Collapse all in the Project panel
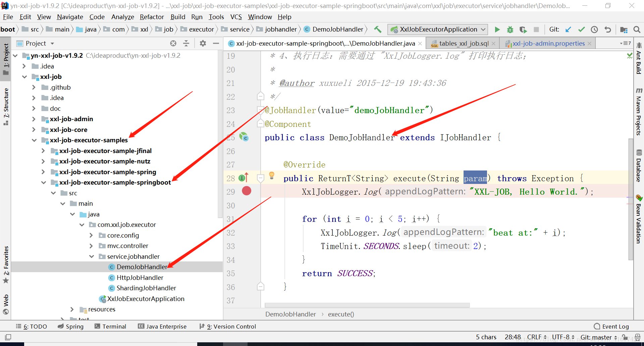Viewport: 644px width, 346px height. 186,43
